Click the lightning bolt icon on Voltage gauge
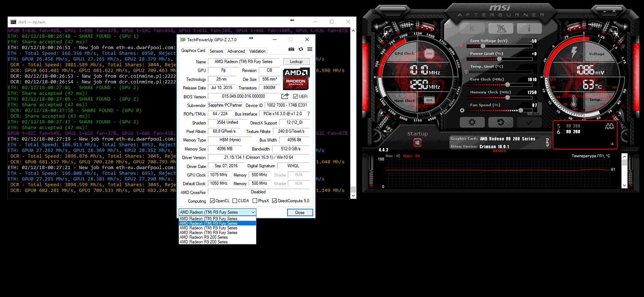The width and height of the screenshot is (644, 297). (574, 52)
